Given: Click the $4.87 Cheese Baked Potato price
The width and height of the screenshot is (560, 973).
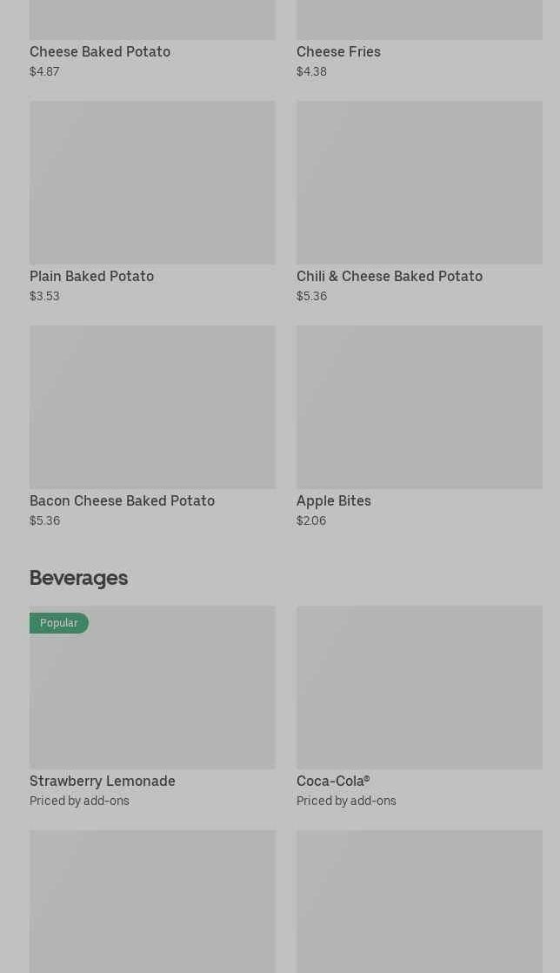Looking at the screenshot, I should [x=44, y=71].
